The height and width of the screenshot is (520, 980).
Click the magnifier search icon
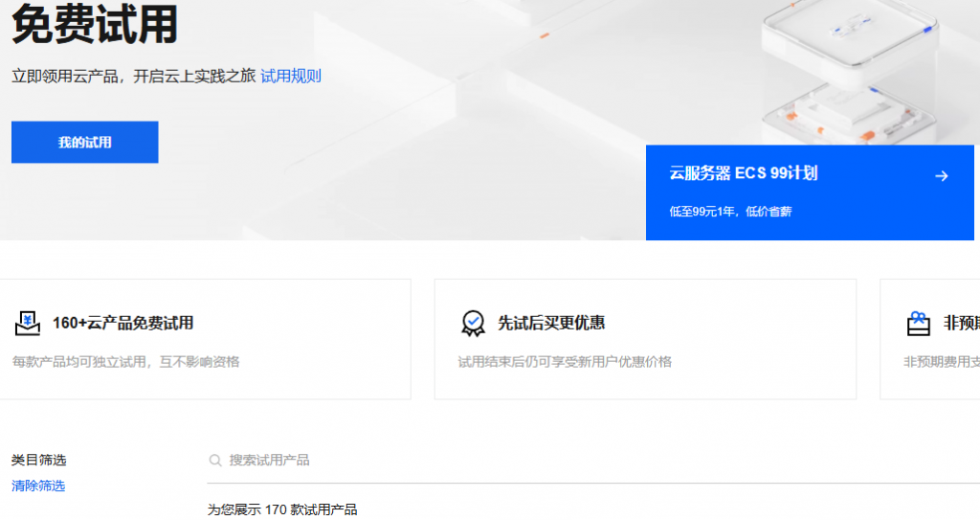click(215, 461)
